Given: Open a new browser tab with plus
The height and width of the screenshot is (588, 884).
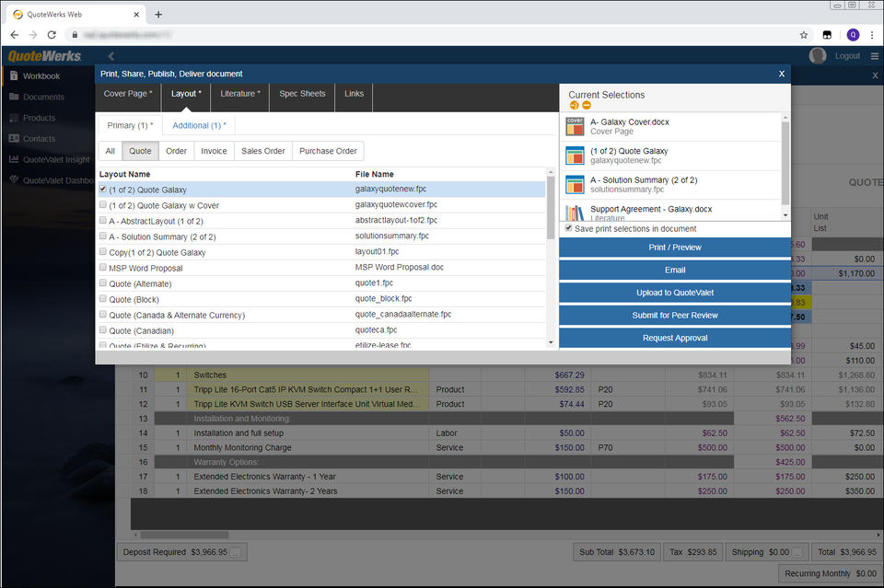Looking at the screenshot, I should 158,15.
